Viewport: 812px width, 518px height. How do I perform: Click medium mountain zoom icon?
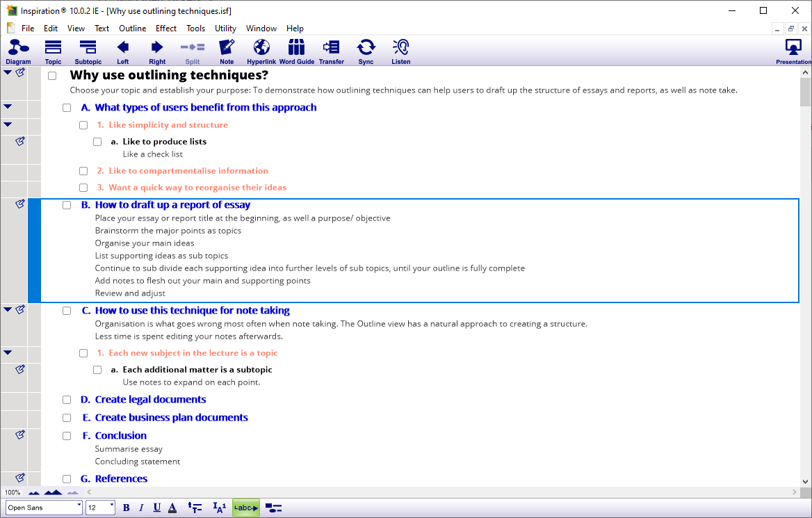tap(54, 492)
